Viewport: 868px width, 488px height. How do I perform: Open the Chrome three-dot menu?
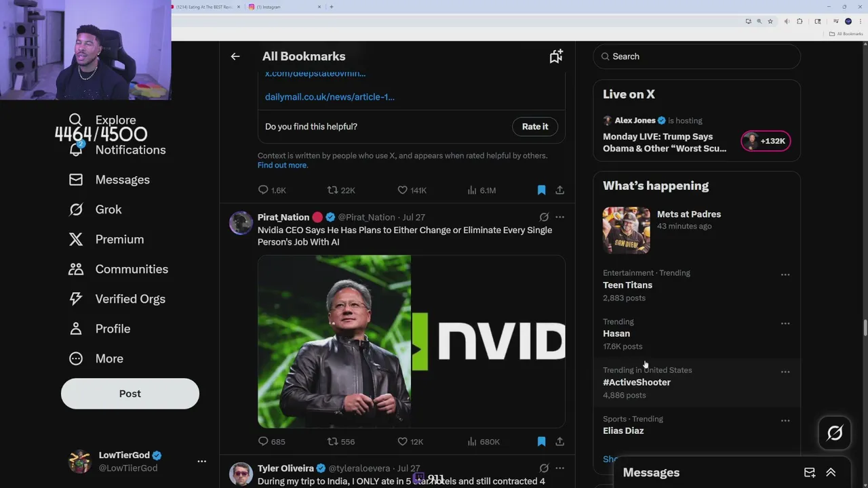861,21
